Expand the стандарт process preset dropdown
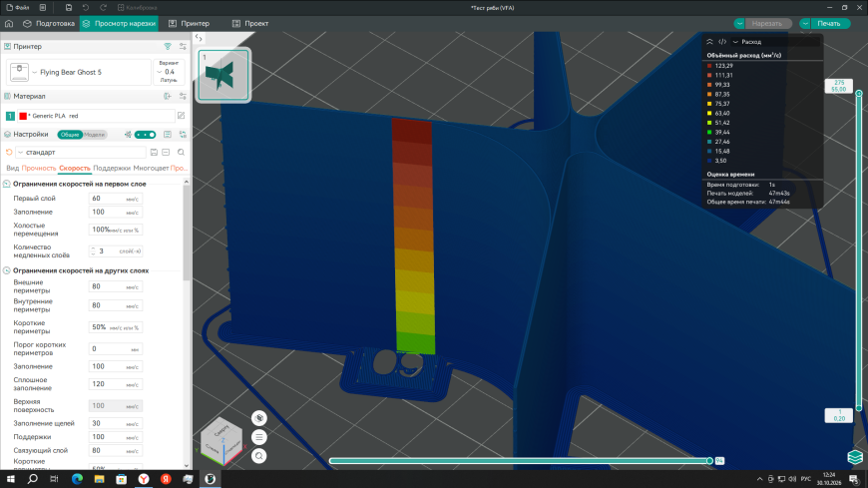Viewport: 868px width, 488px height. click(80, 153)
